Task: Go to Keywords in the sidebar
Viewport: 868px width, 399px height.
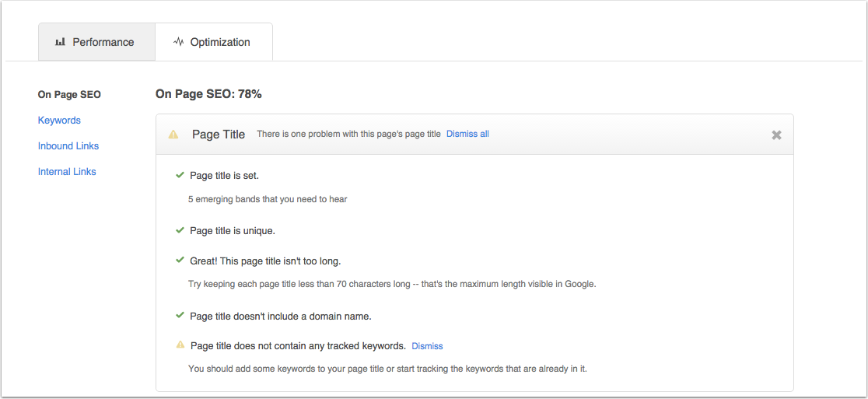Action: click(59, 120)
